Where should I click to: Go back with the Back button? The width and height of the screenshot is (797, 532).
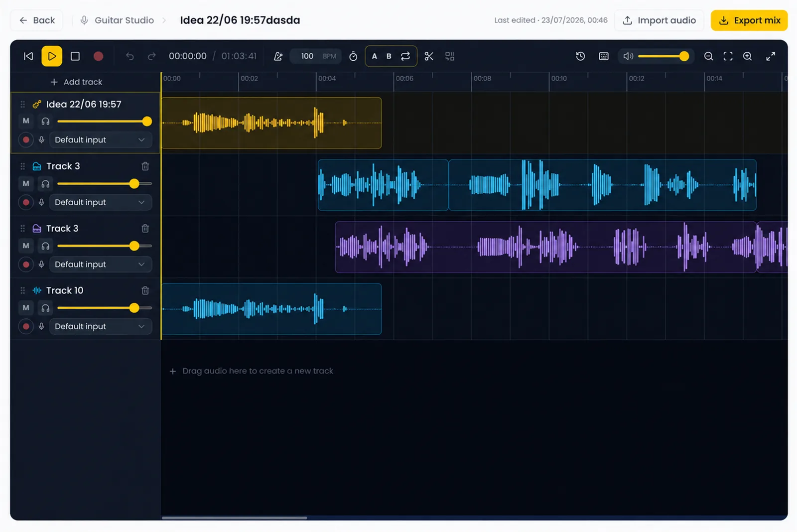coord(37,20)
